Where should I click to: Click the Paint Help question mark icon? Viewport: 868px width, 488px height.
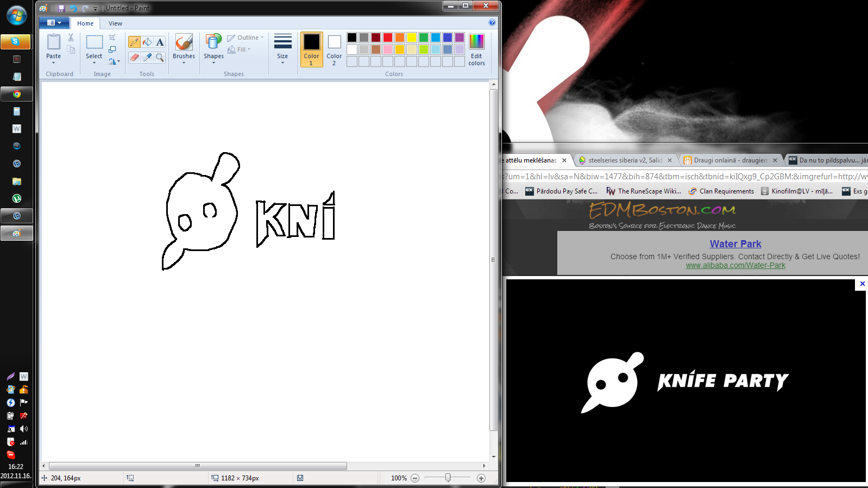click(492, 22)
